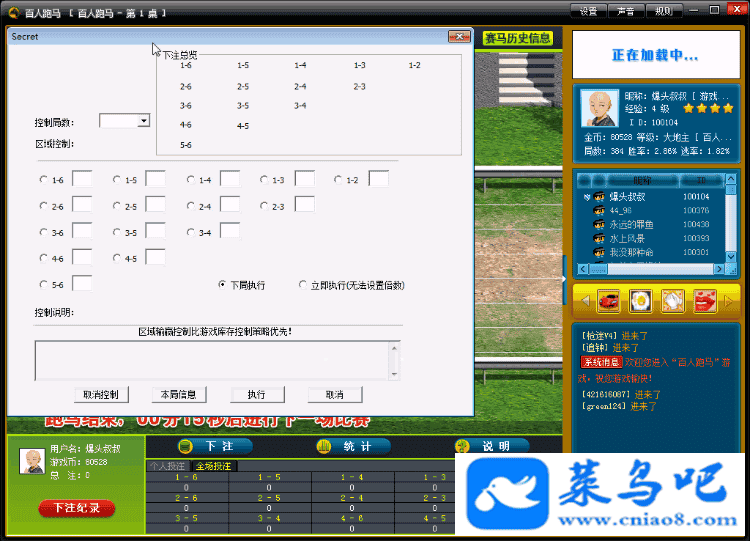Click avatar icon beside 我没那种命

pos(599,252)
